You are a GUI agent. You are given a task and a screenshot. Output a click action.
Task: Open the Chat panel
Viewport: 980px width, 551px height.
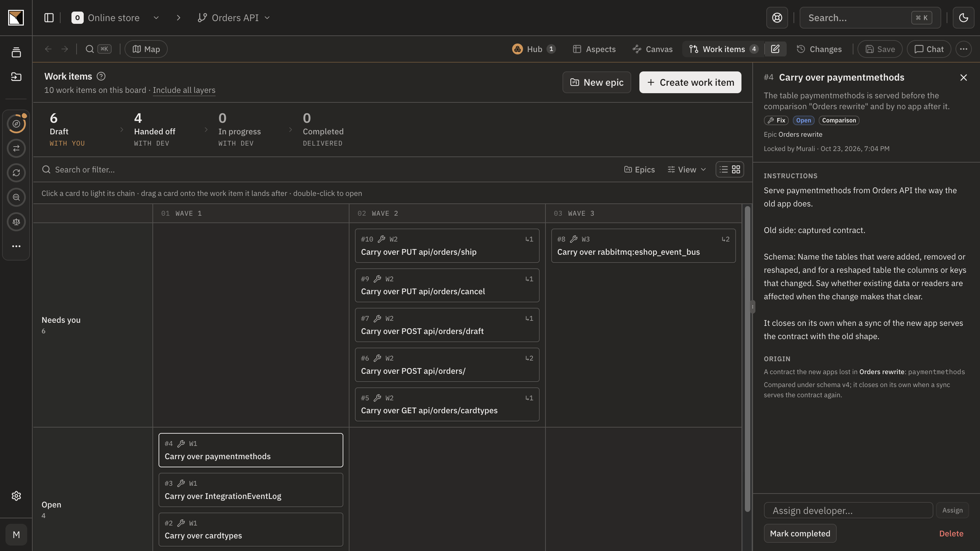929,49
